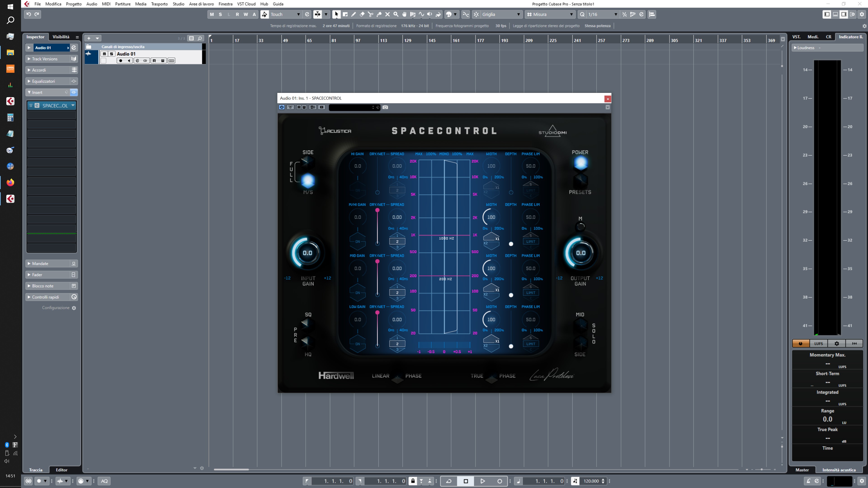Click the LUFS loudness settings gear
Viewport: 868px width, 488px height.
[x=836, y=343]
